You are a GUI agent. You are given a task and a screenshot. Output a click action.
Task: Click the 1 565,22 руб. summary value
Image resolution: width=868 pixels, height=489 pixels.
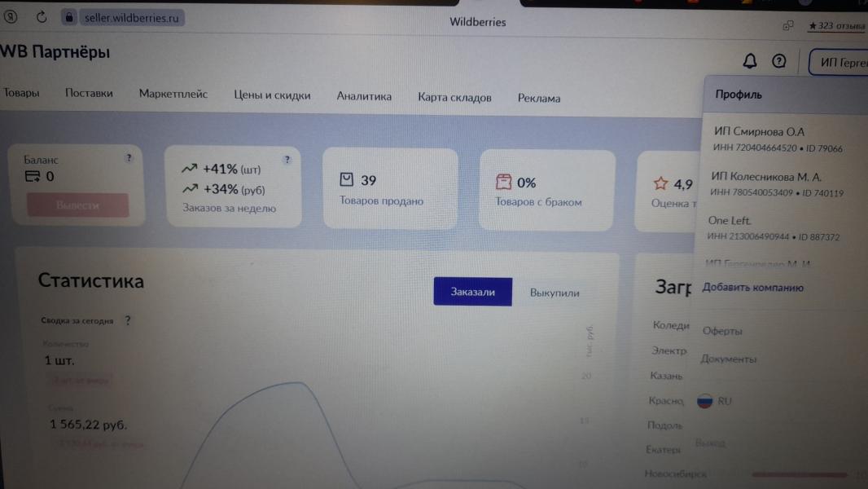(x=88, y=424)
